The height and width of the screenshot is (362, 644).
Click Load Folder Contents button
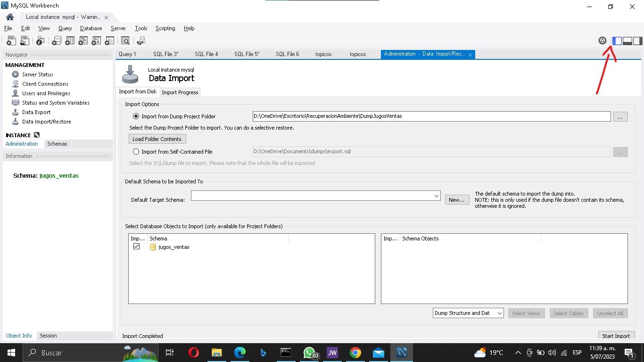tap(157, 139)
